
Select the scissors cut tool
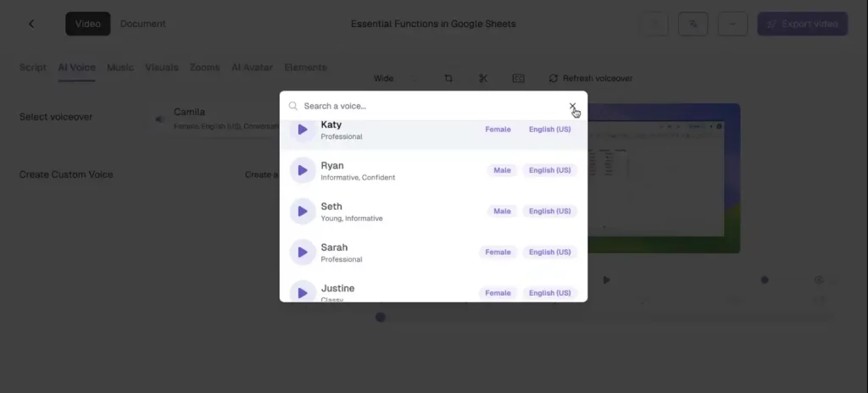pos(483,79)
